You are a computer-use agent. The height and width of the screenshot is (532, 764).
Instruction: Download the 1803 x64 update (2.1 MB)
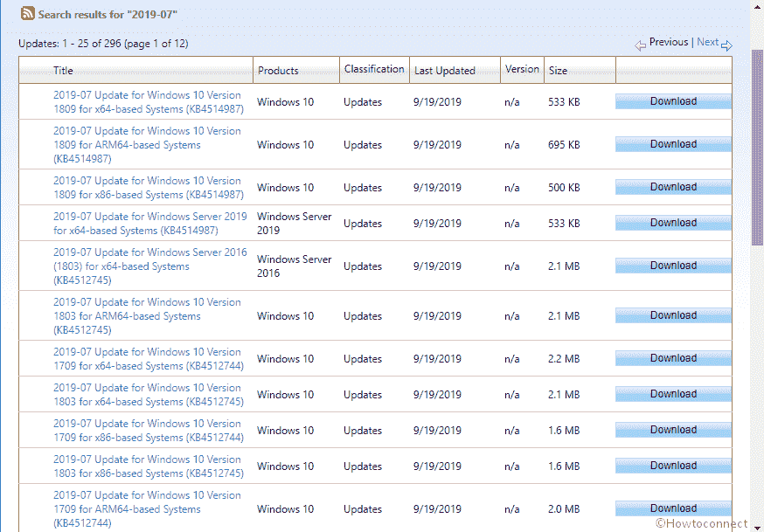click(673, 394)
